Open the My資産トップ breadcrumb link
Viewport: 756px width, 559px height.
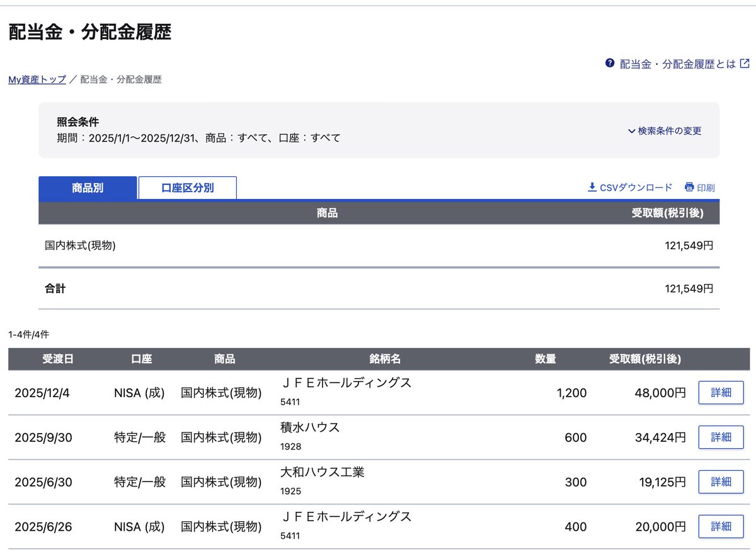click(35, 79)
